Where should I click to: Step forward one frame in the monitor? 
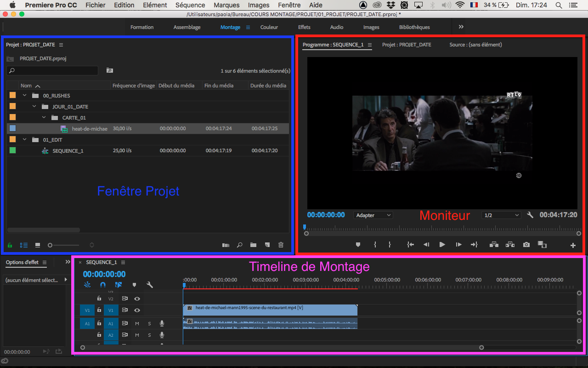(x=458, y=245)
